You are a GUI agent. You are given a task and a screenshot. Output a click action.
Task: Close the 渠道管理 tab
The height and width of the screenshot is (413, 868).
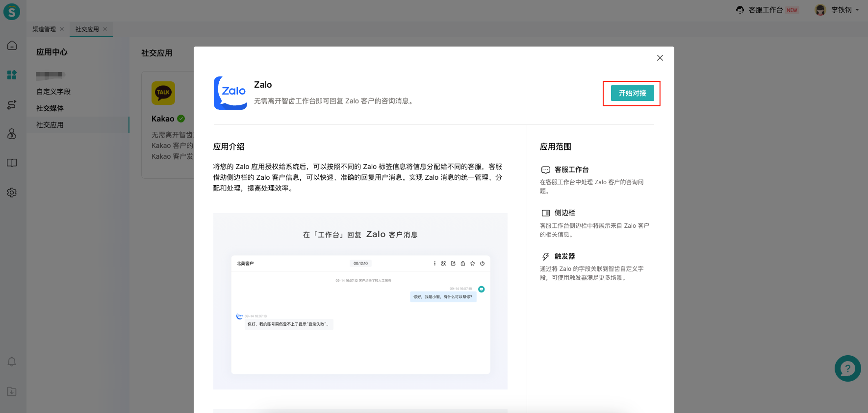tap(62, 29)
